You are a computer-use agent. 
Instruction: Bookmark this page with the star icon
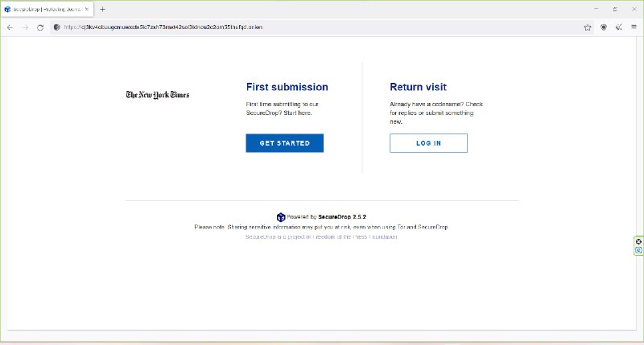pos(588,27)
